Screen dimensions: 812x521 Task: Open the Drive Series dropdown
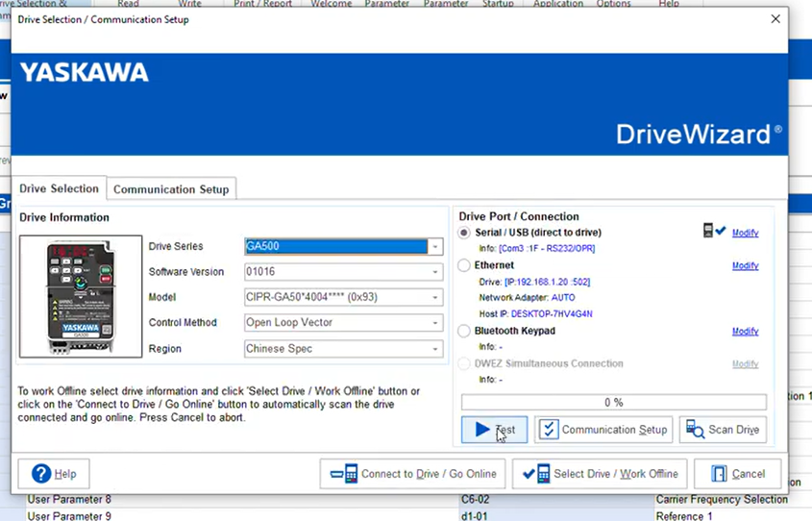(x=435, y=247)
